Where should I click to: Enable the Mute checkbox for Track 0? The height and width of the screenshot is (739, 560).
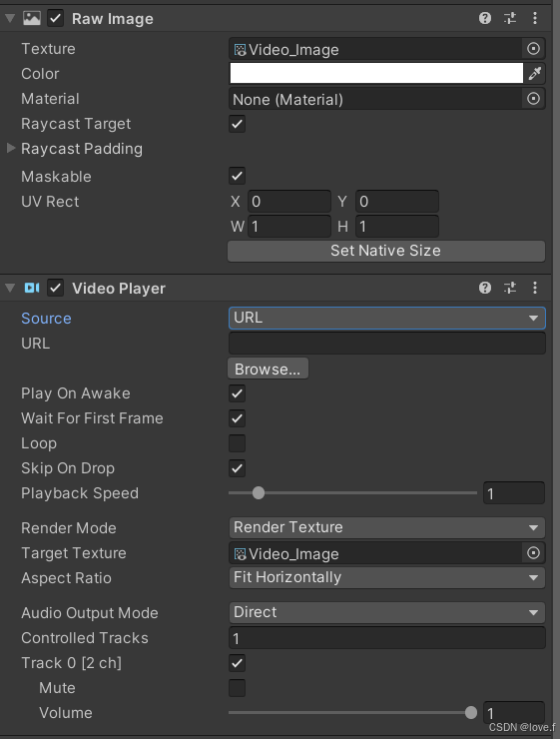[x=237, y=688]
